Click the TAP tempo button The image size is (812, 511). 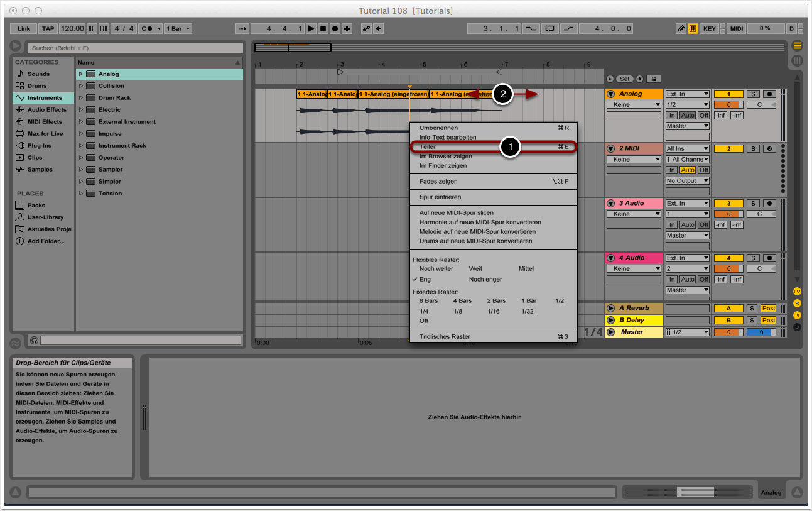(x=48, y=29)
